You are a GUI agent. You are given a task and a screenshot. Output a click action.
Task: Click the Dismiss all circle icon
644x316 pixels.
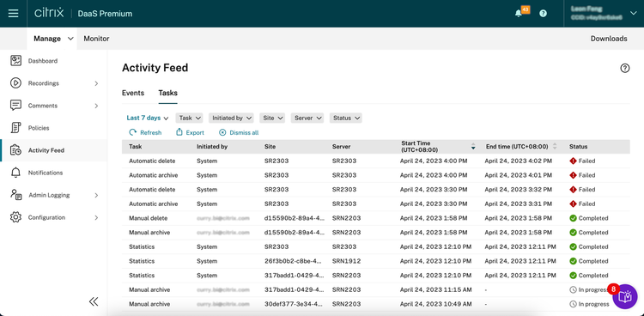point(222,132)
